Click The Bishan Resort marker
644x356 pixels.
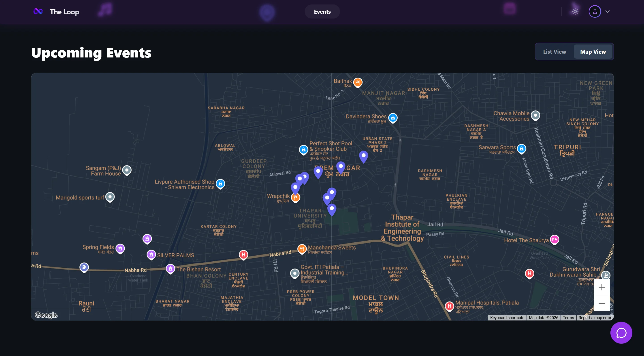[x=170, y=269]
